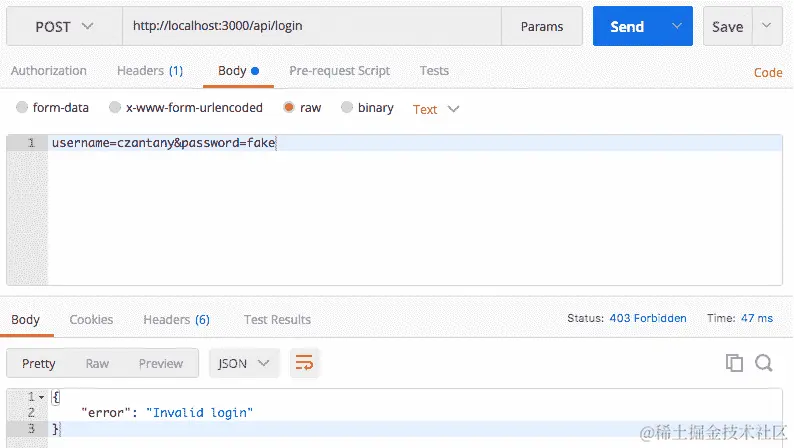794x448 pixels.
Task: Expand the Send button dropdown arrow
Action: (x=677, y=26)
